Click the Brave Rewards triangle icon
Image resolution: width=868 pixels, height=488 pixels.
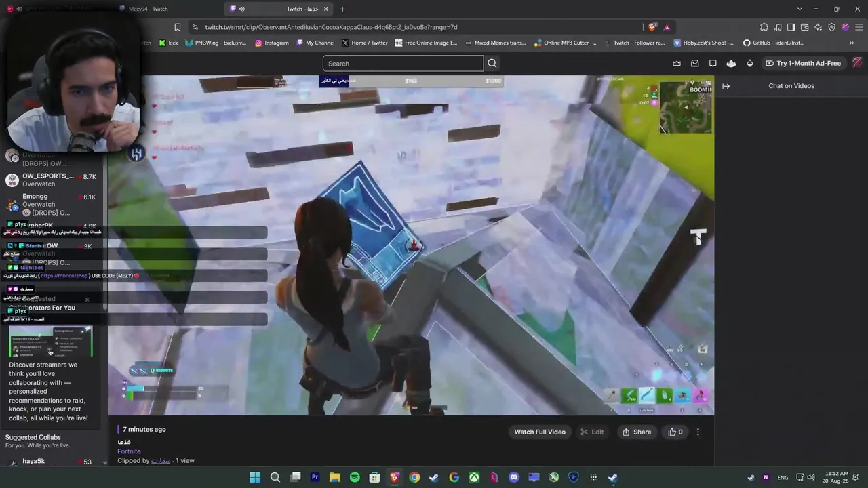click(x=667, y=27)
